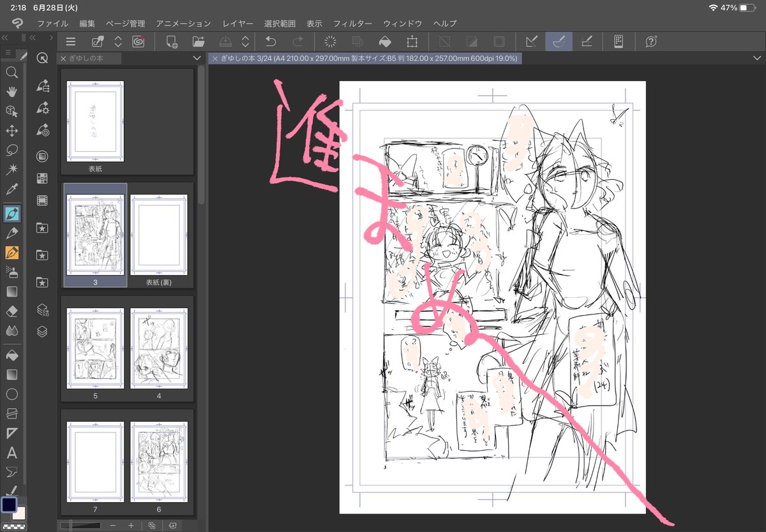Open the first Material star folder
This screenshot has height=532, width=766.
pos(42,227)
